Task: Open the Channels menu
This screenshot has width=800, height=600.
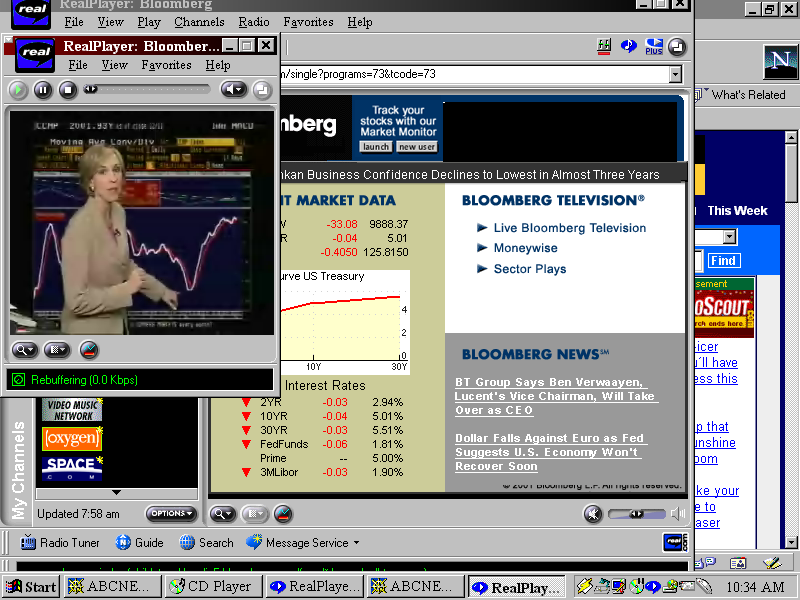Action: [199, 22]
